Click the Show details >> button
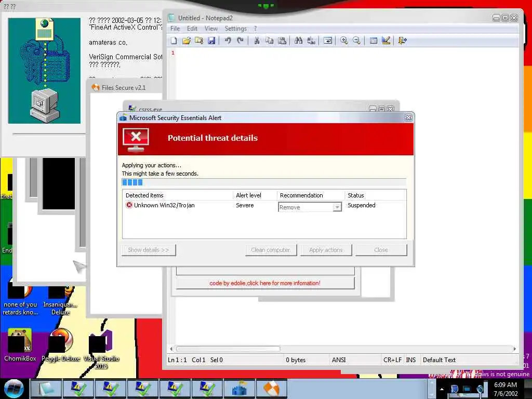 coord(149,250)
